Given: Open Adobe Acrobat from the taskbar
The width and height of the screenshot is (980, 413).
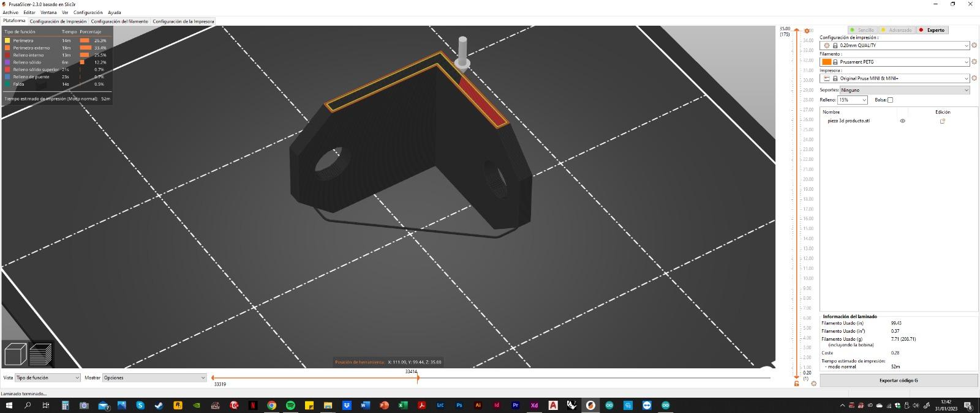Looking at the screenshot, I should coord(421,405).
